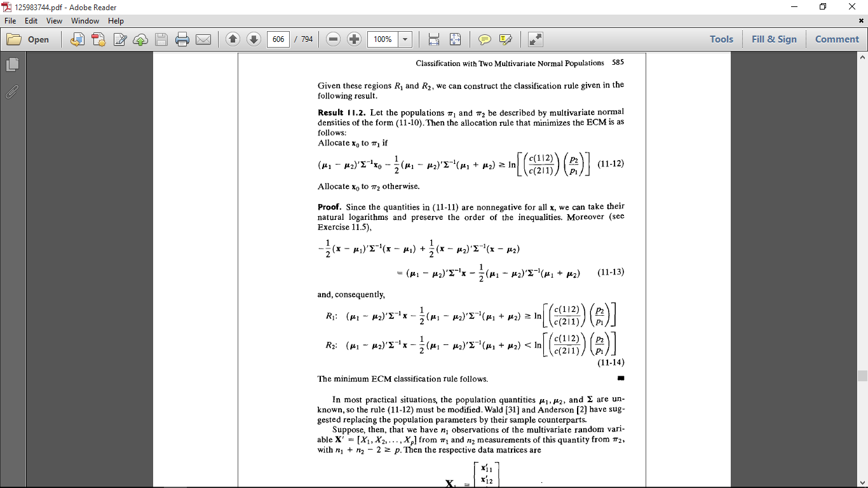Print the document with the printer icon
Viewport: 868px width, 488px height.
tap(182, 39)
